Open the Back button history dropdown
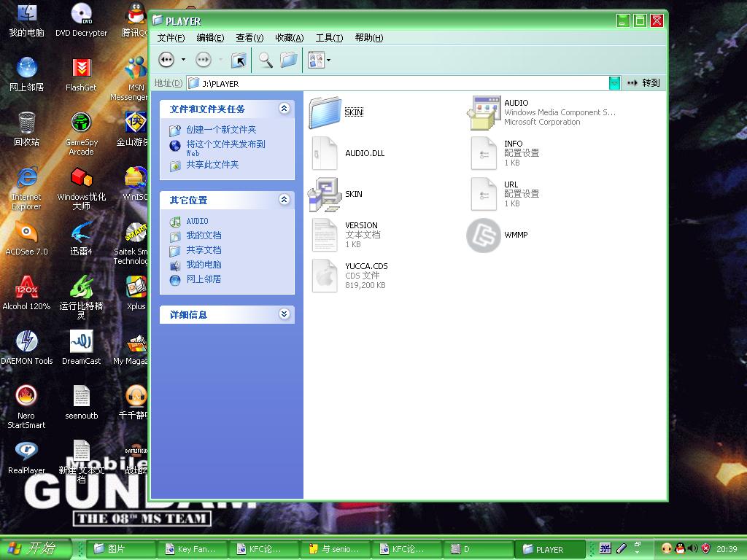The image size is (747, 560). pyautogui.click(x=183, y=60)
